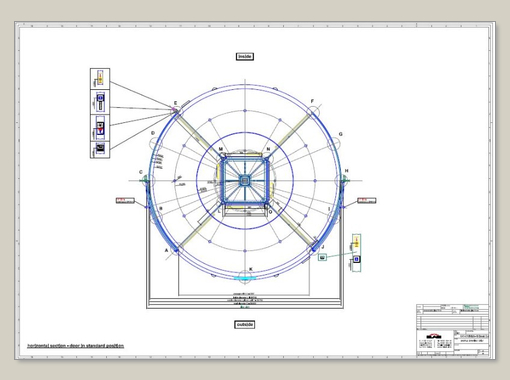Click detail marker letter G
The width and height of the screenshot is (510, 380).
340,134
